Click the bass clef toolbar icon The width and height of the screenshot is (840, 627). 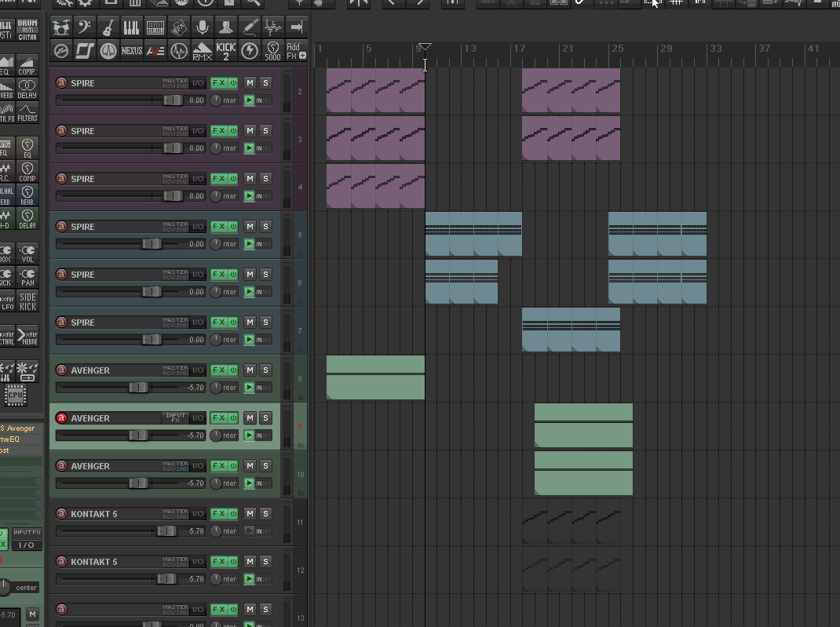click(85, 27)
